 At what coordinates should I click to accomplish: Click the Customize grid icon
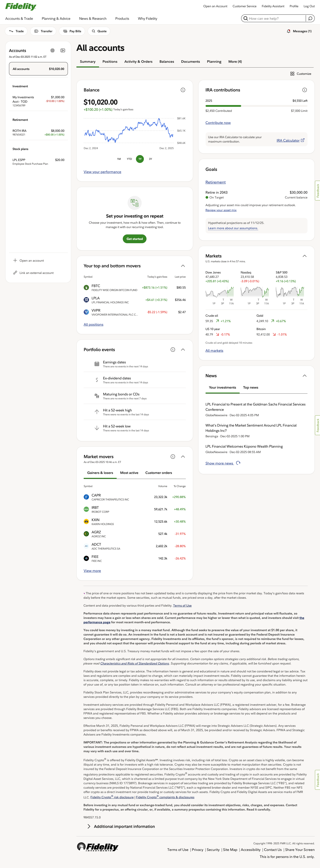pos(292,74)
